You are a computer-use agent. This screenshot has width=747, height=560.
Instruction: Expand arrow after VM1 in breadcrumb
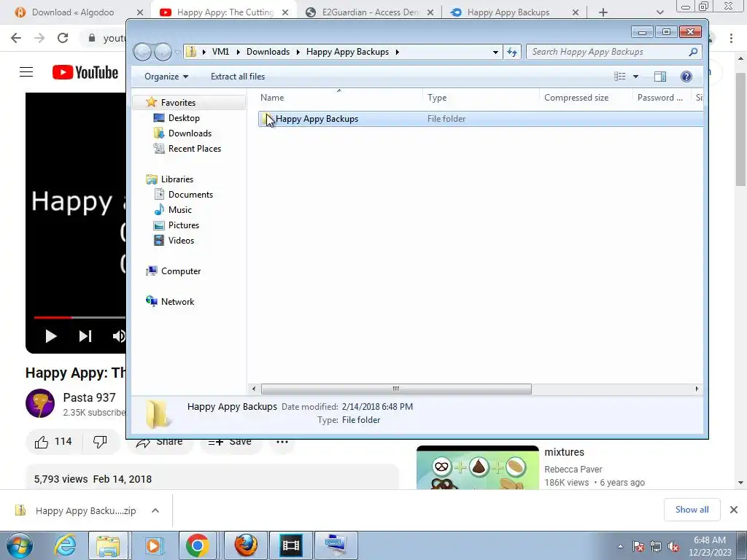(x=239, y=52)
